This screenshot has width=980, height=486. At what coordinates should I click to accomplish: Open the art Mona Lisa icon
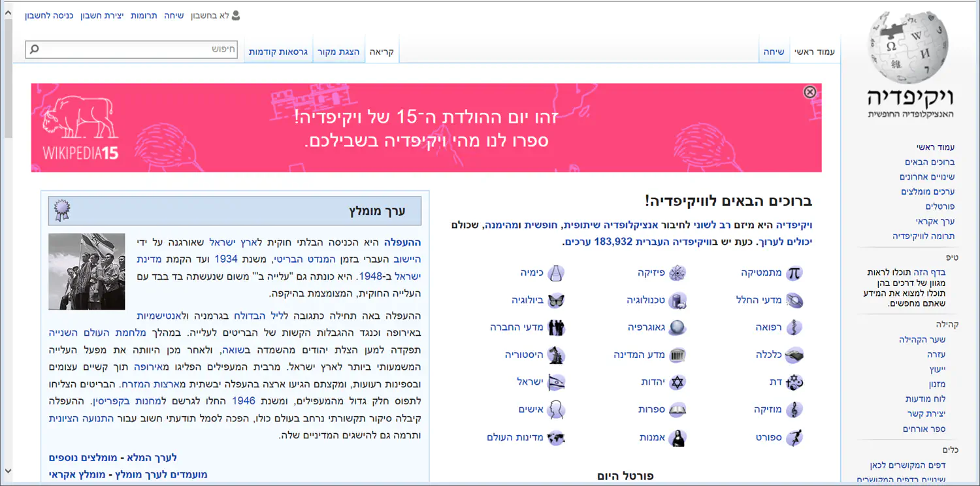[678, 438]
